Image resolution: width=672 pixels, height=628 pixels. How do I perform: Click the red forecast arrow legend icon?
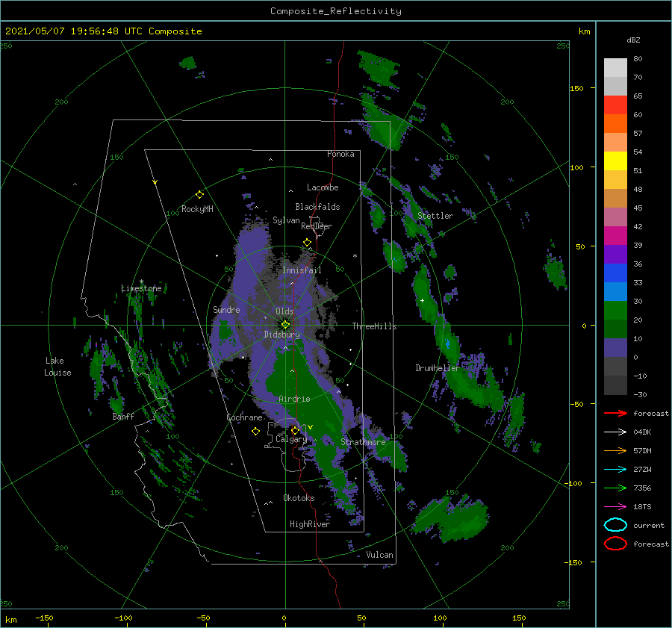pyautogui.click(x=615, y=413)
